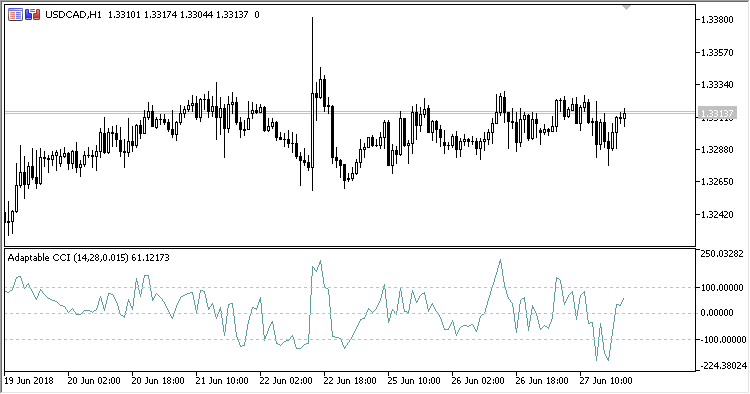Click indicator level -100.00000
This screenshot has width=750, height=394.
click(722, 339)
